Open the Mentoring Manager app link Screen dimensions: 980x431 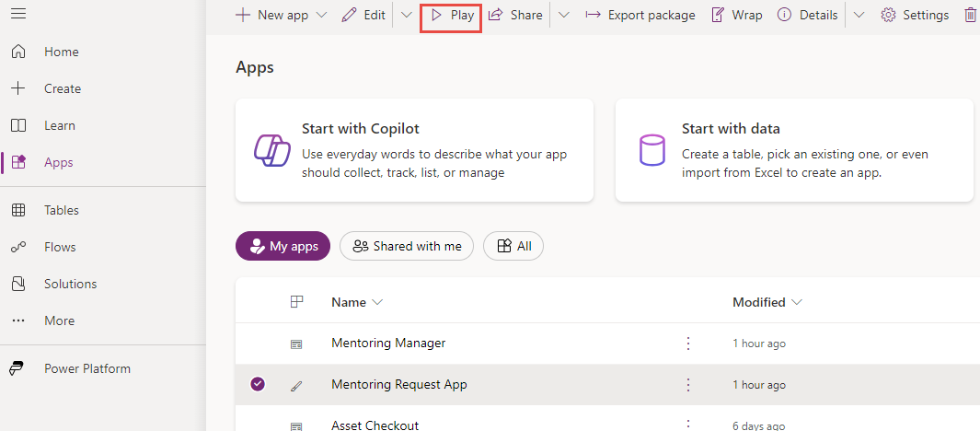[388, 343]
